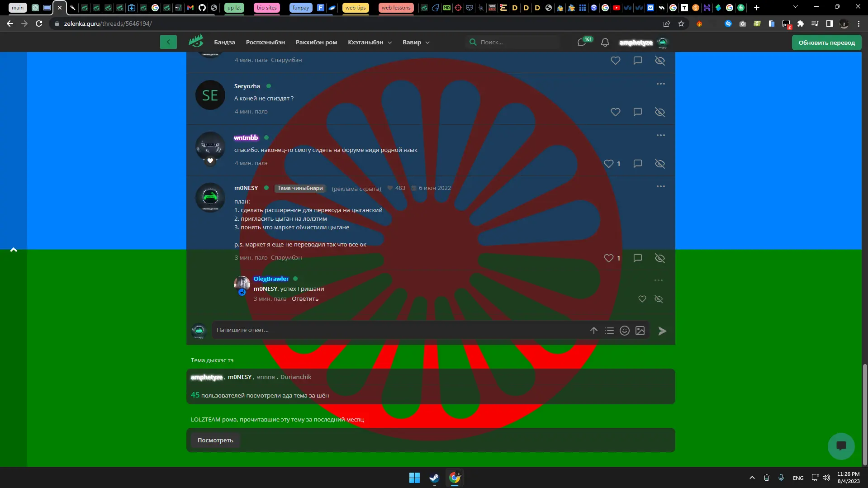
Task: Click the scroll-to-top chevron on the left edge
Action: (14, 250)
